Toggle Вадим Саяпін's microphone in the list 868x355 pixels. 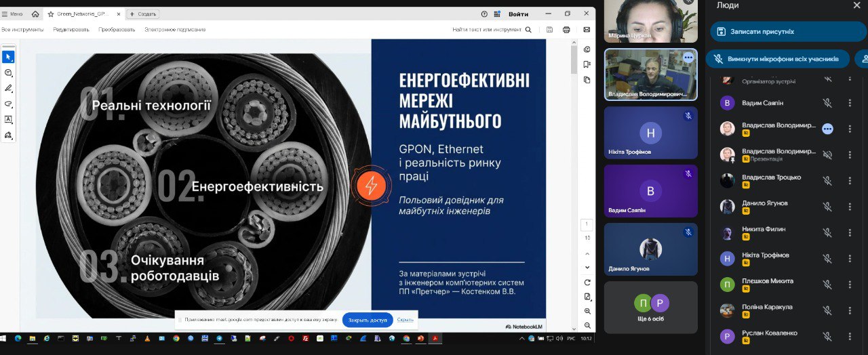pyautogui.click(x=827, y=103)
